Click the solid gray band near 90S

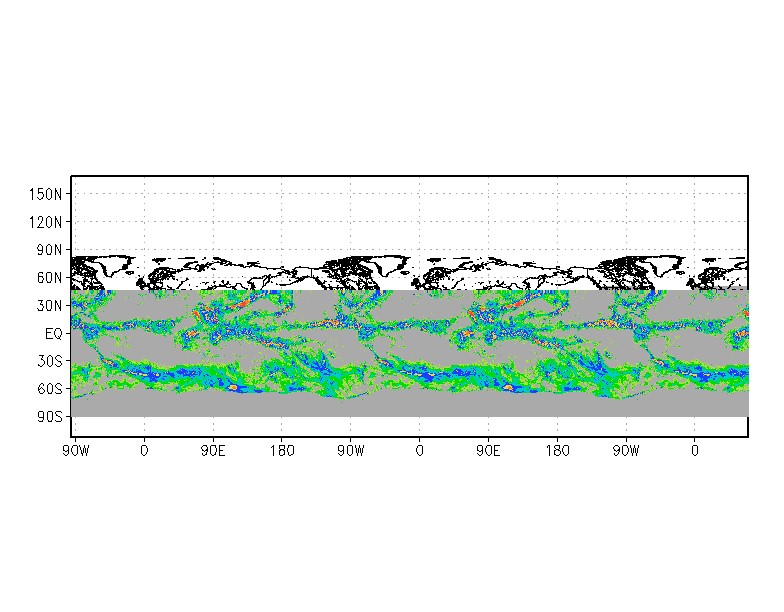click(400, 406)
